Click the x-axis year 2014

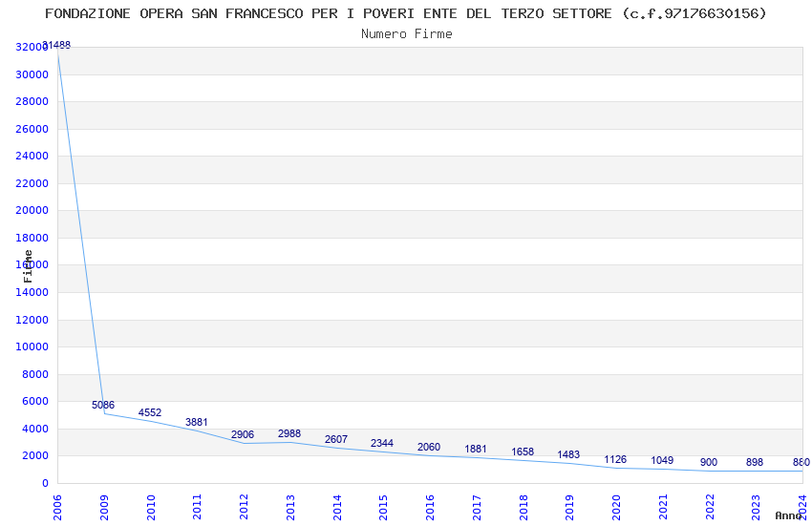(337, 508)
